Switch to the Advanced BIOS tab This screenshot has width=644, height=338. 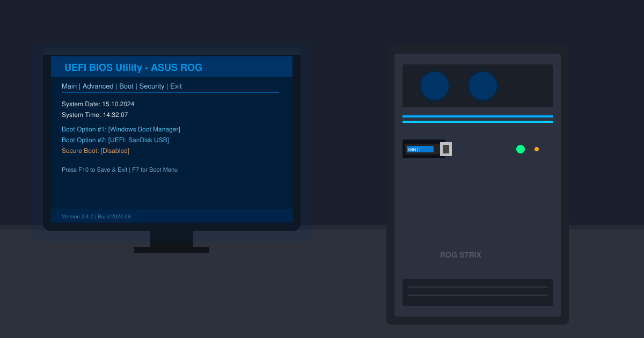point(98,86)
